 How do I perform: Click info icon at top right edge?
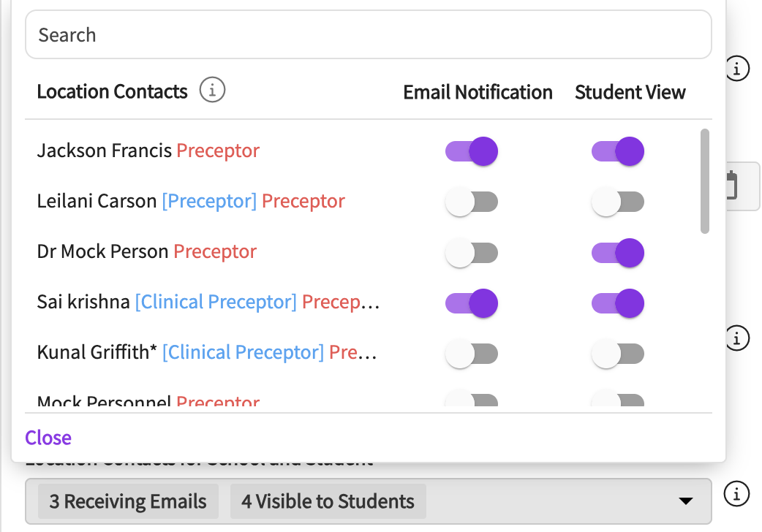click(x=736, y=69)
